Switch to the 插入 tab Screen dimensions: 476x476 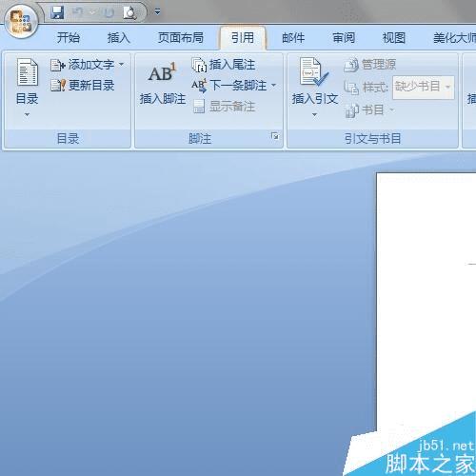119,38
